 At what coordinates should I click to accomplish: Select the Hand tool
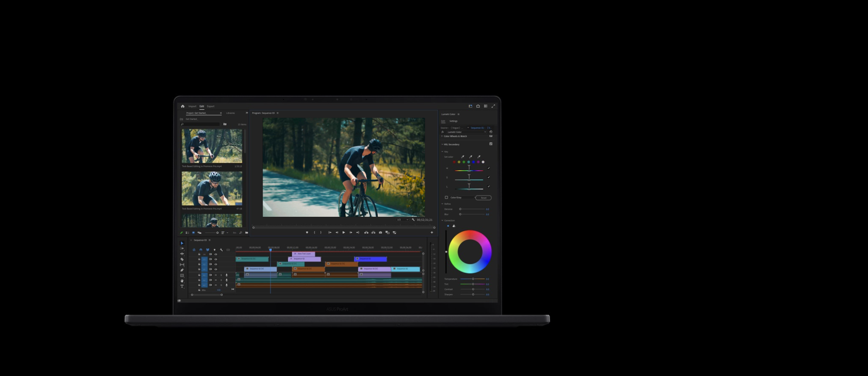[182, 281]
